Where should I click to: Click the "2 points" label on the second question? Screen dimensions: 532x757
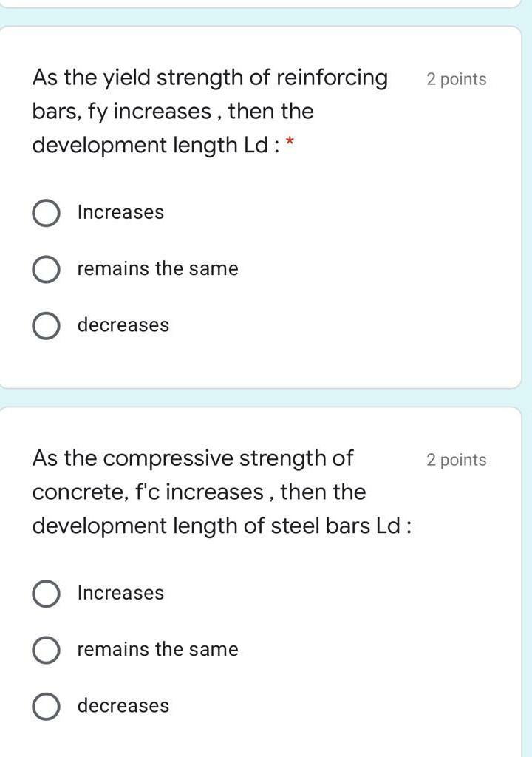pyautogui.click(x=456, y=459)
